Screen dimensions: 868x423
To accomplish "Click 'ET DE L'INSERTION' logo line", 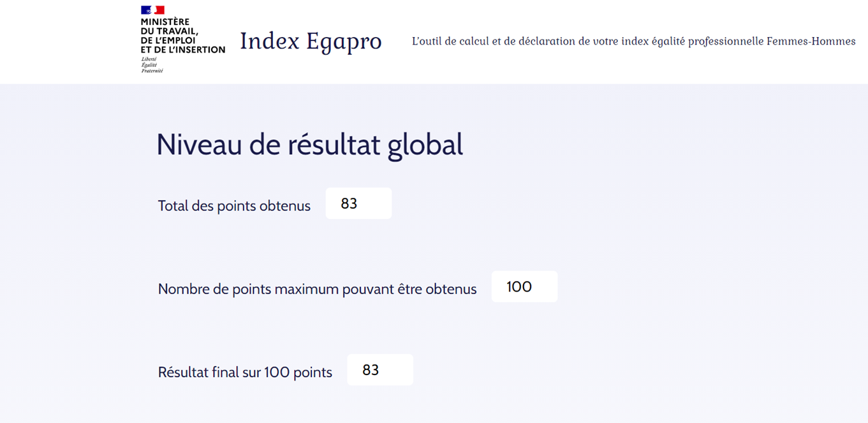I will pos(183,49).
